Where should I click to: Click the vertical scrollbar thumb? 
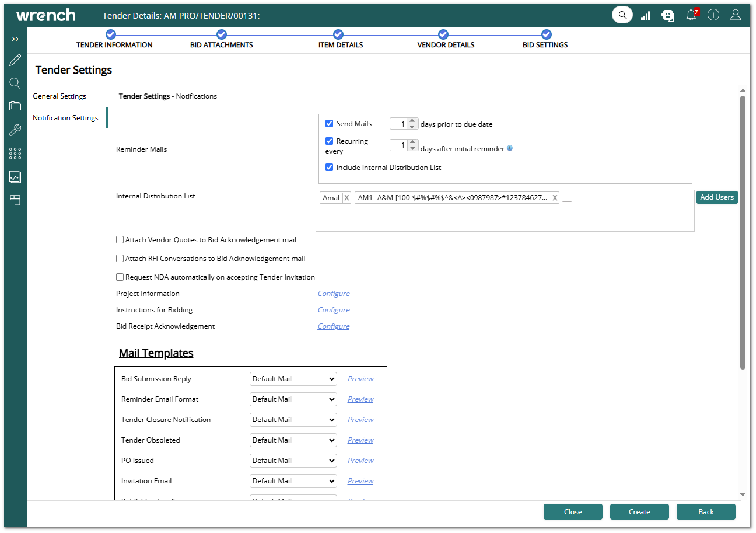coord(743,232)
